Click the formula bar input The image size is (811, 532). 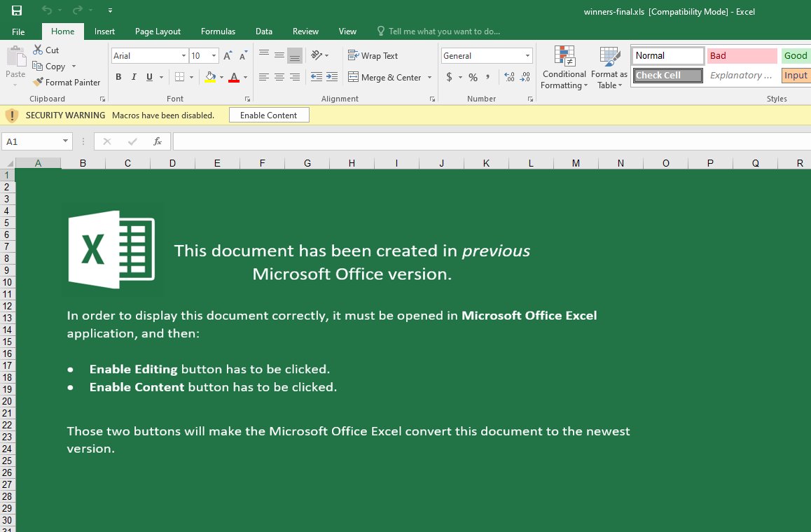(492, 141)
